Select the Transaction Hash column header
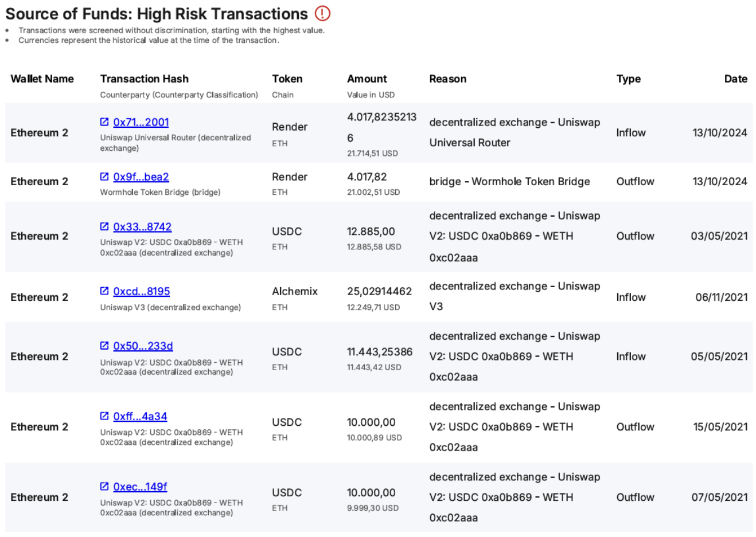Image resolution: width=756 pixels, height=537 pixels. coord(144,79)
